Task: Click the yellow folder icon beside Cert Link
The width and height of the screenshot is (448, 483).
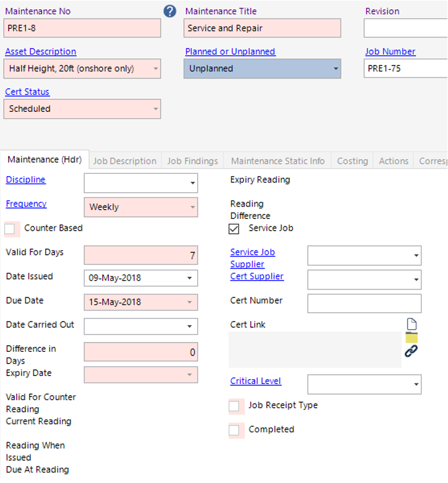Action: (411, 338)
